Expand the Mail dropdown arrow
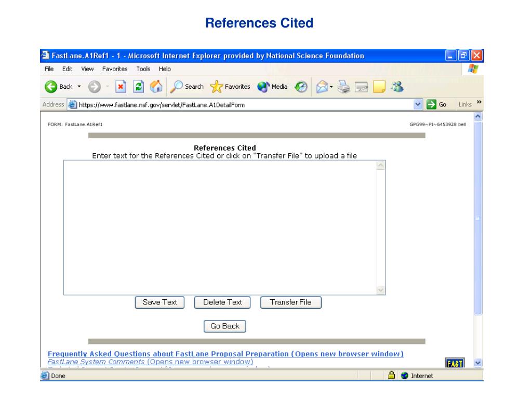Screen dimensions: 532x399 (x=331, y=87)
